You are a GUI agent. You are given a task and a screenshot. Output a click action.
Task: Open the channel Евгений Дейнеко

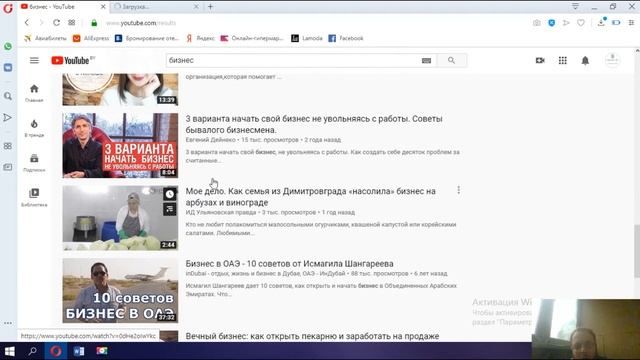[x=211, y=140]
